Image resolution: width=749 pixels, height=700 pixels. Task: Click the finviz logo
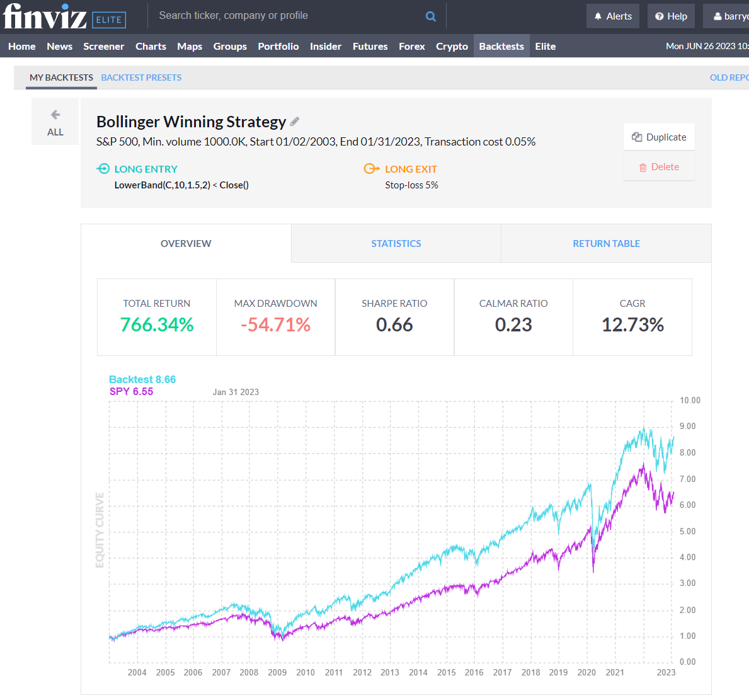(x=44, y=17)
